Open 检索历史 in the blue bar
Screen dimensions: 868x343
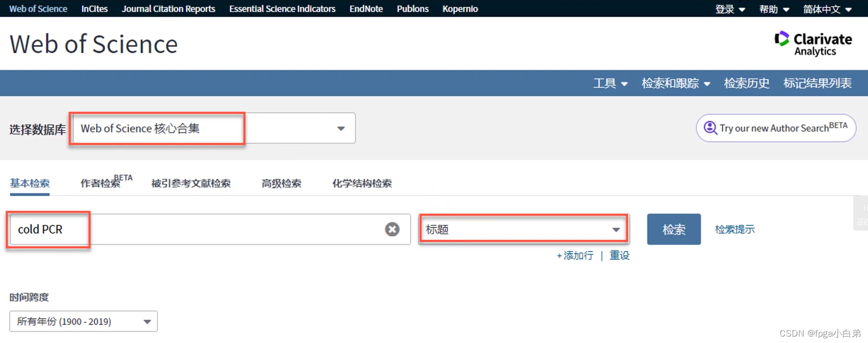pos(746,83)
